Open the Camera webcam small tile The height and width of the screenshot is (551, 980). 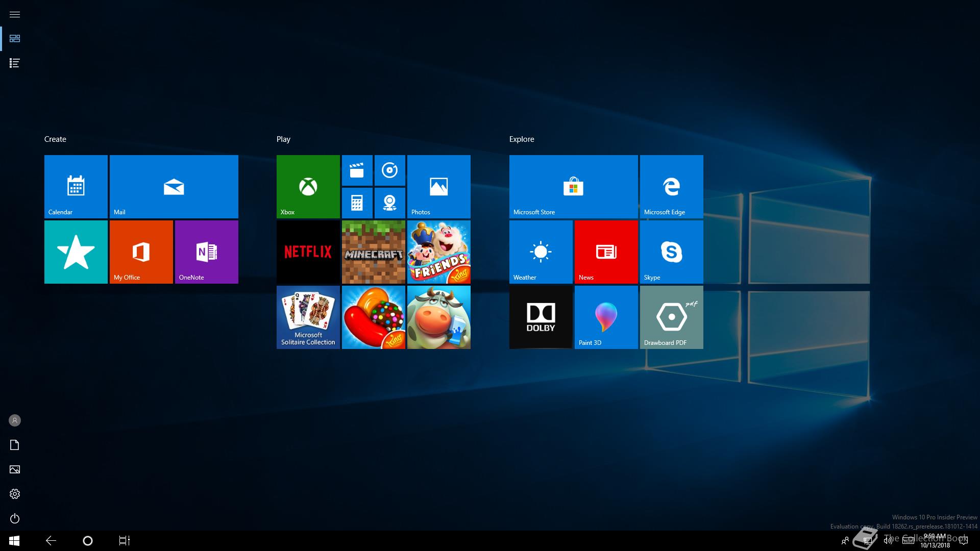coord(390,203)
